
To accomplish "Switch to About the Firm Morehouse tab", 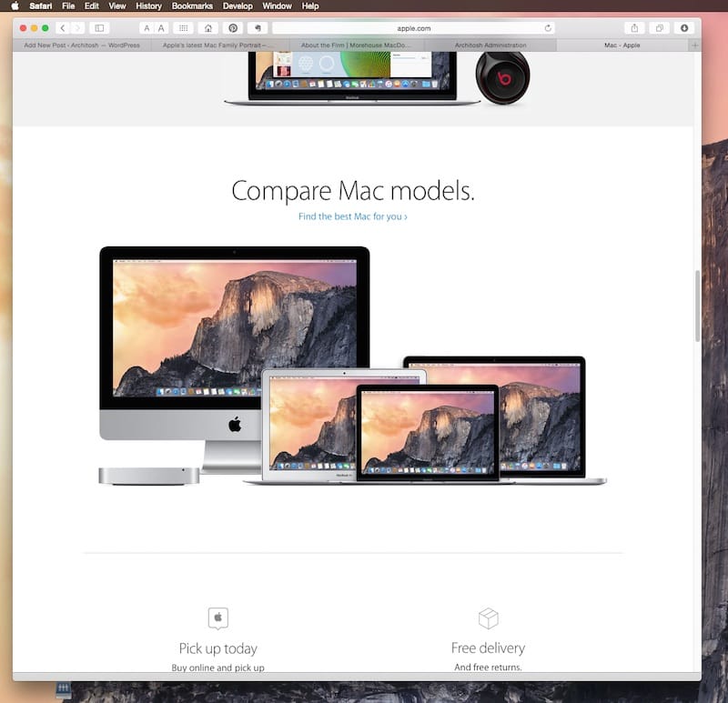I will coord(356,45).
